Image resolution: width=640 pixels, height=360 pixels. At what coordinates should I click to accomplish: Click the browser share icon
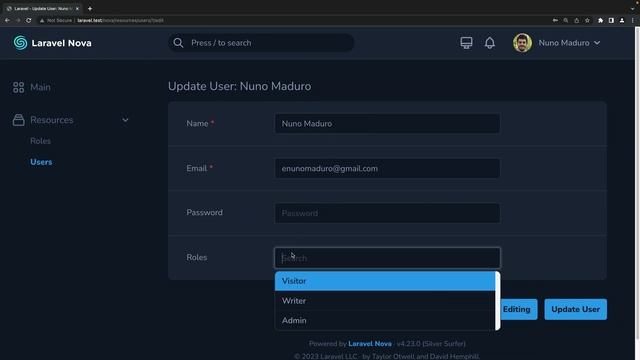pyautogui.click(x=577, y=20)
